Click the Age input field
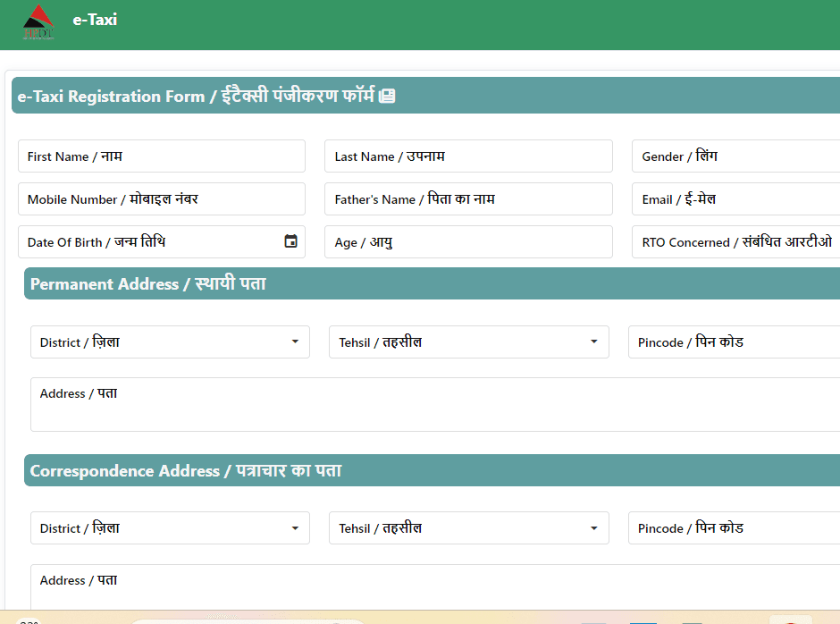This screenshot has height=624, width=840. 468,242
